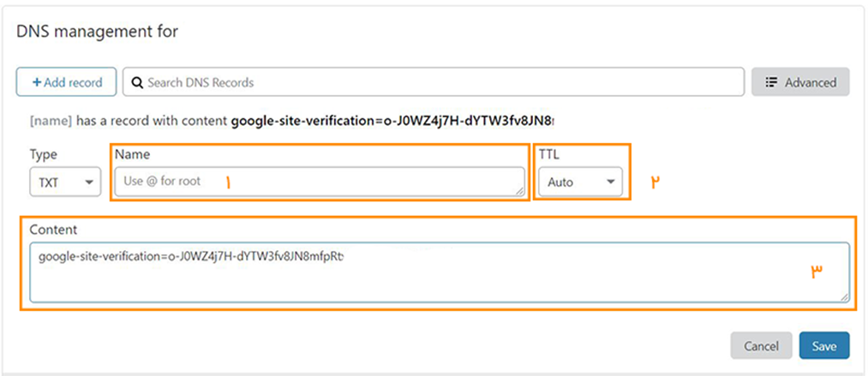Open the Type TXT dropdown

tap(65, 182)
